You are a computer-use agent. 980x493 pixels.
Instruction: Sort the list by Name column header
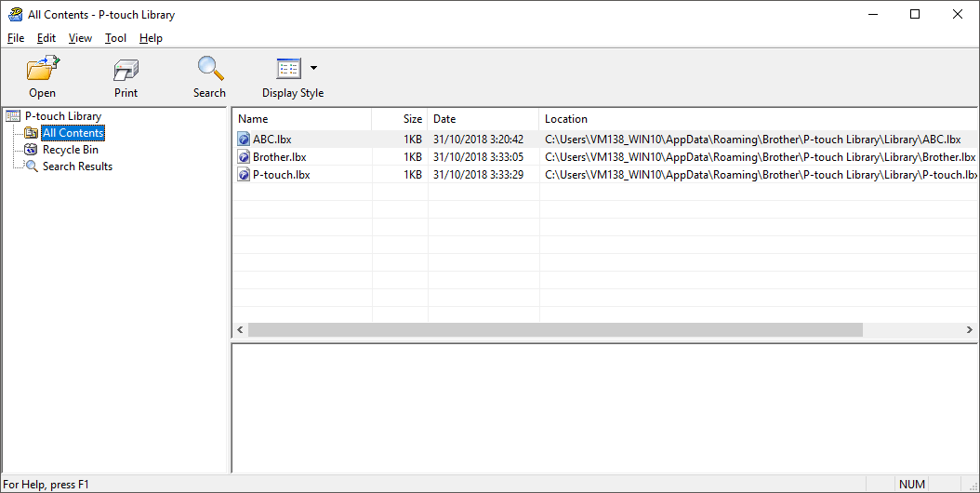tap(301, 119)
